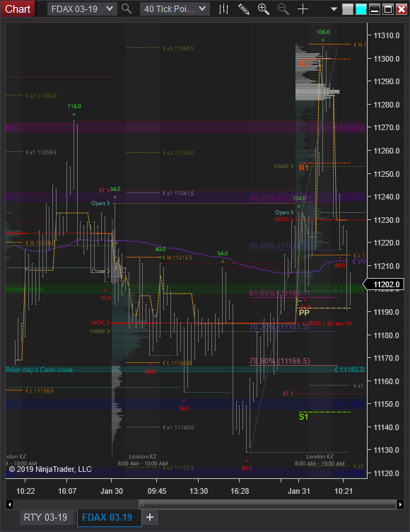The width and height of the screenshot is (410, 532).
Task: Close the chart window
Action: 402,9
